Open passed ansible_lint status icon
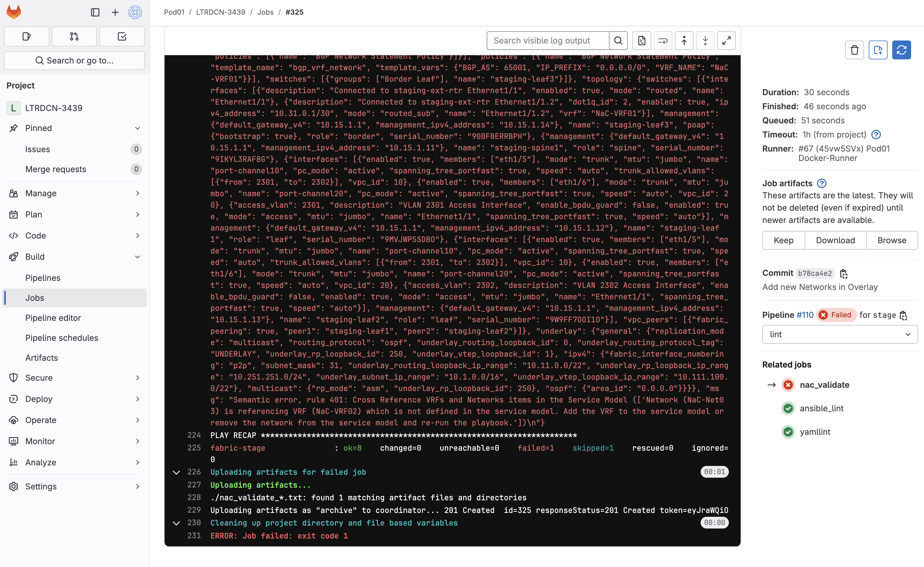This screenshot has width=924, height=567. click(788, 408)
